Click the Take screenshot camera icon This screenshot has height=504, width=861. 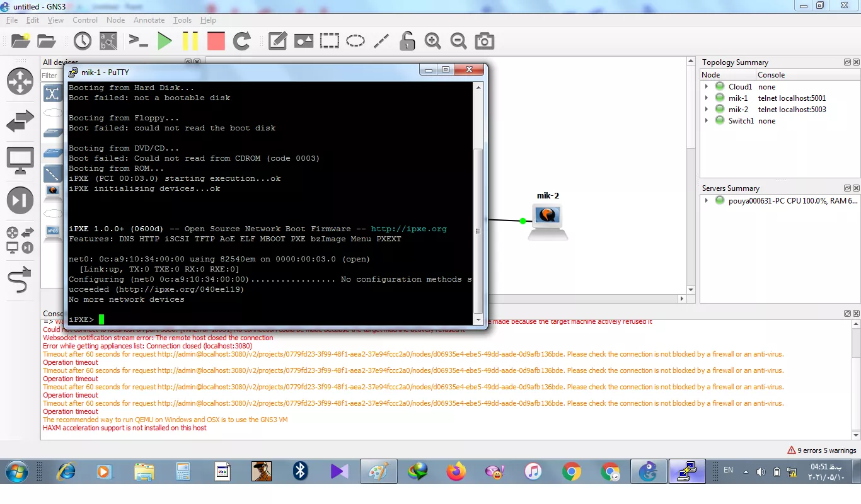[484, 42]
